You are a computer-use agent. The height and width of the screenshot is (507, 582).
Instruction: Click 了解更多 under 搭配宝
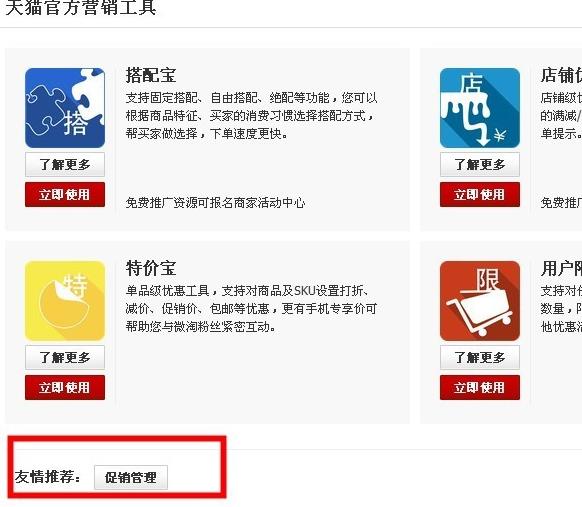coord(65,164)
